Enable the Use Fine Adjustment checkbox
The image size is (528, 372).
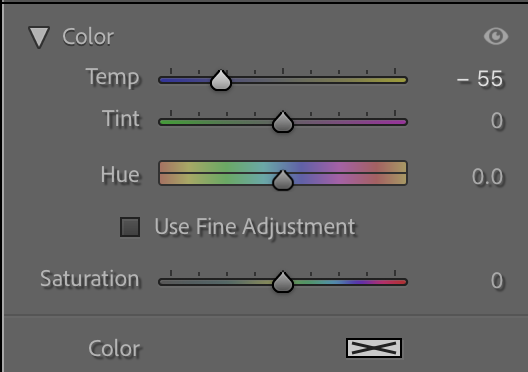tap(130, 227)
